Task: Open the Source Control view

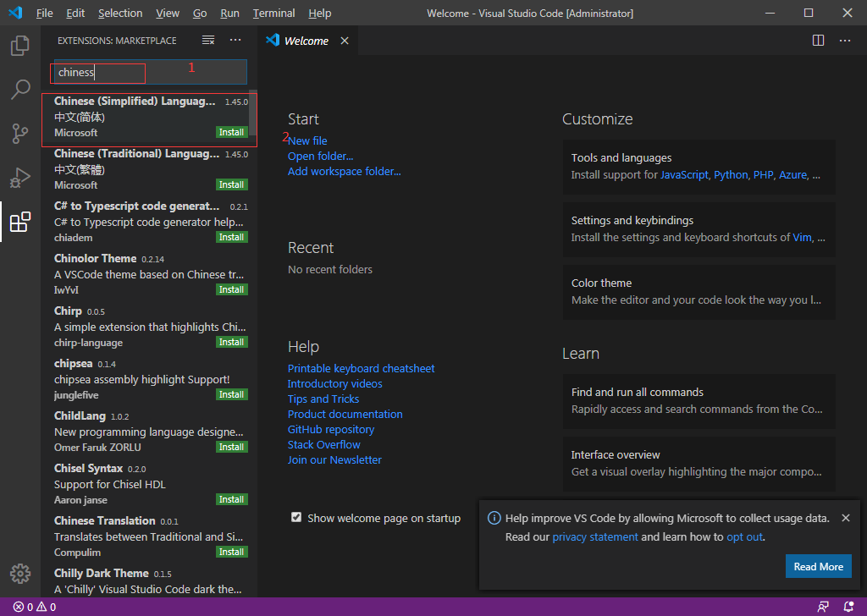Action: click(20, 133)
